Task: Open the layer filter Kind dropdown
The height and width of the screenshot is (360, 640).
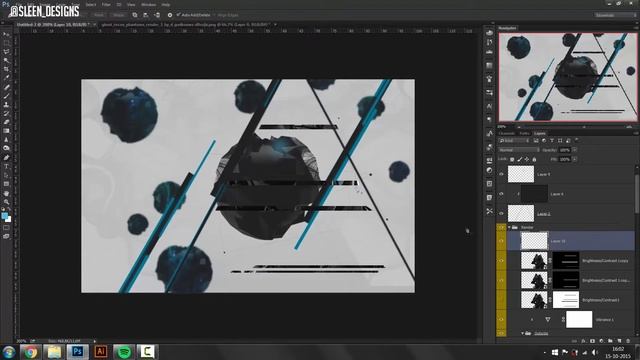Action: pos(515,140)
